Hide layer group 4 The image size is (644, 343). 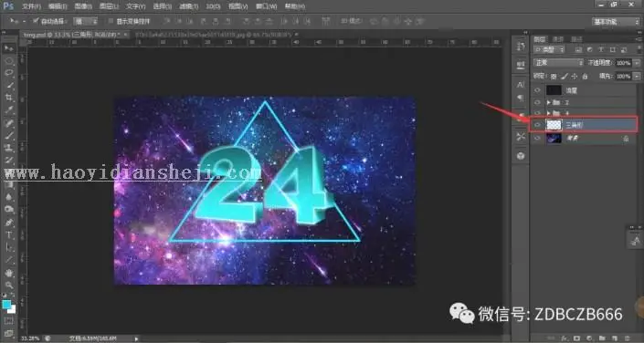click(x=537, y=113)
